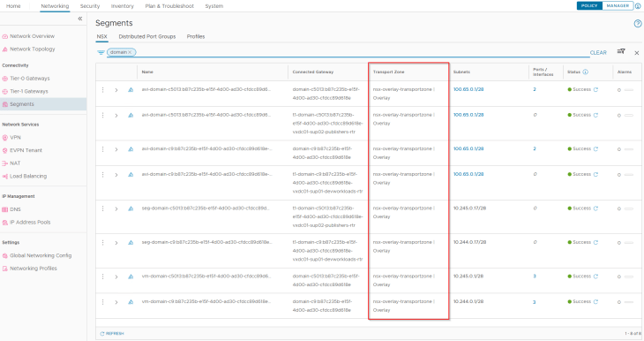
Task: Click the filter funnel icon
Action: pyautogui.click(x=101, y=52)
